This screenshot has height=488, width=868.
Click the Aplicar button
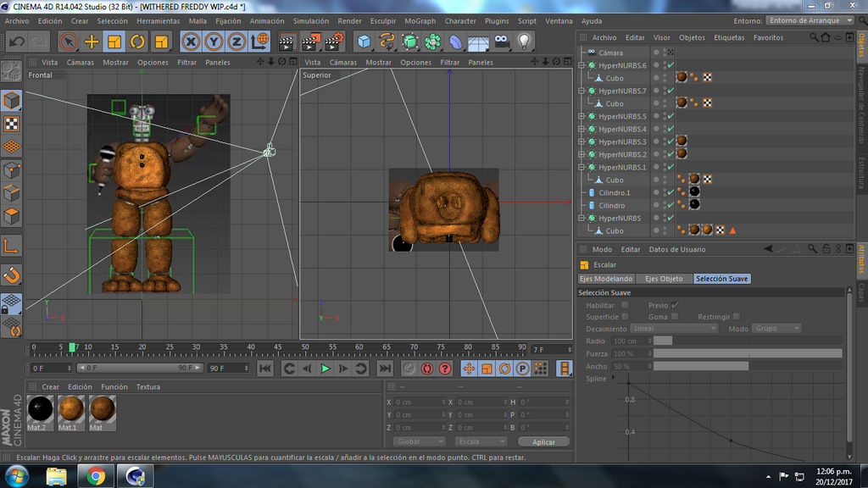[545, 441]
